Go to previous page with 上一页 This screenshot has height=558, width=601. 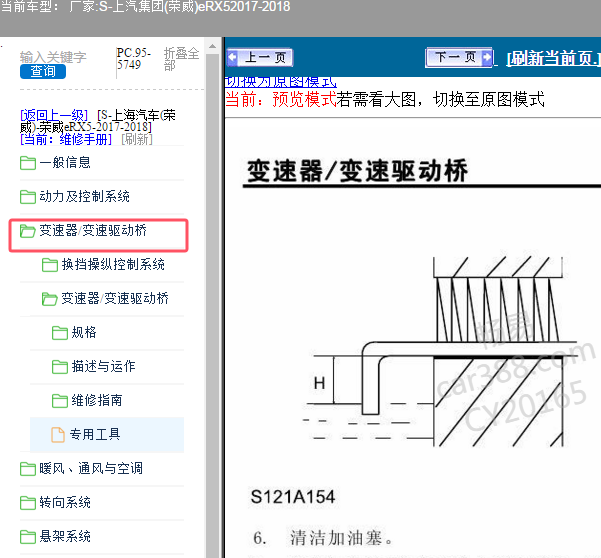coord(259,58)
